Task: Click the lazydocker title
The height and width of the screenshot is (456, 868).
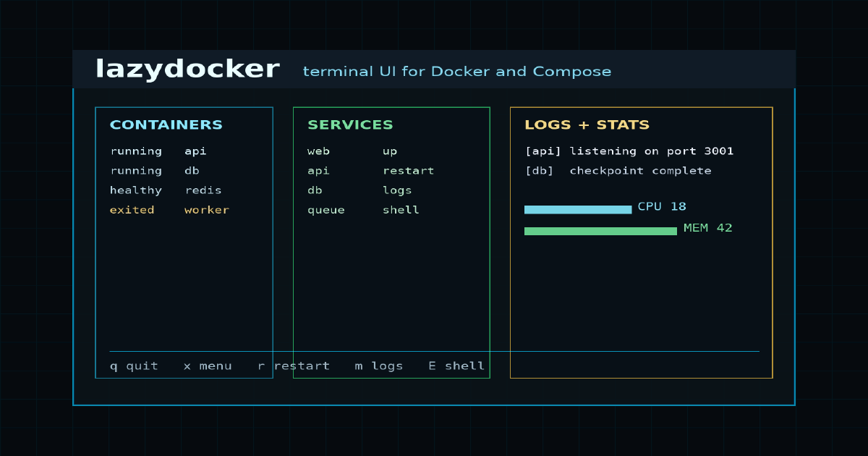Action: 187,69
